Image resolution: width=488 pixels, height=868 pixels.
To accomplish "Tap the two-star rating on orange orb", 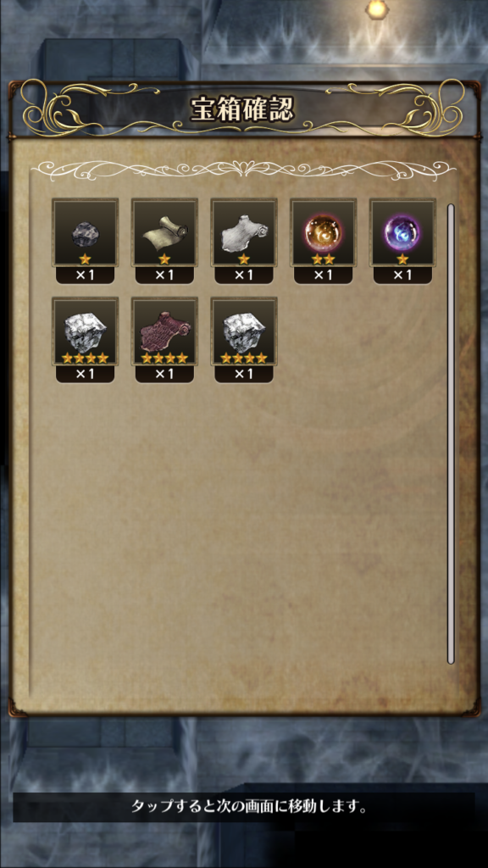I will click(x=324, y=259).
